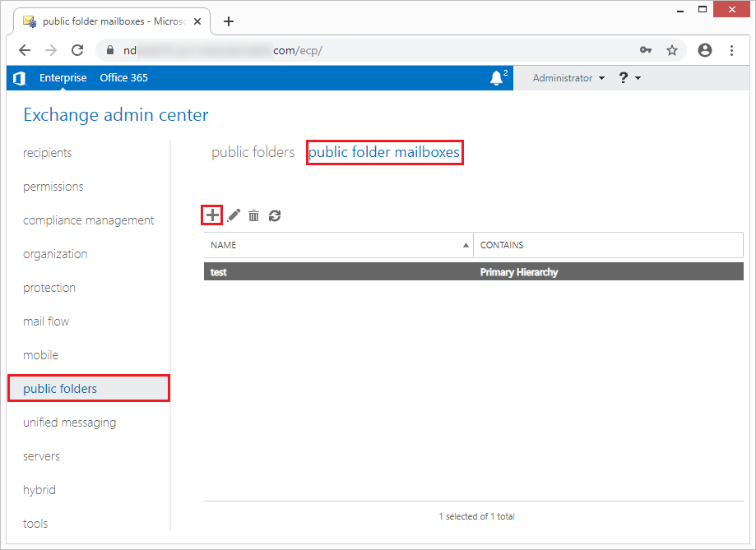The width and height of the screenshot is (756, 550).
Task: Click the refresh icon in mailbox toolbar
Action: click(x=275, y=215)
